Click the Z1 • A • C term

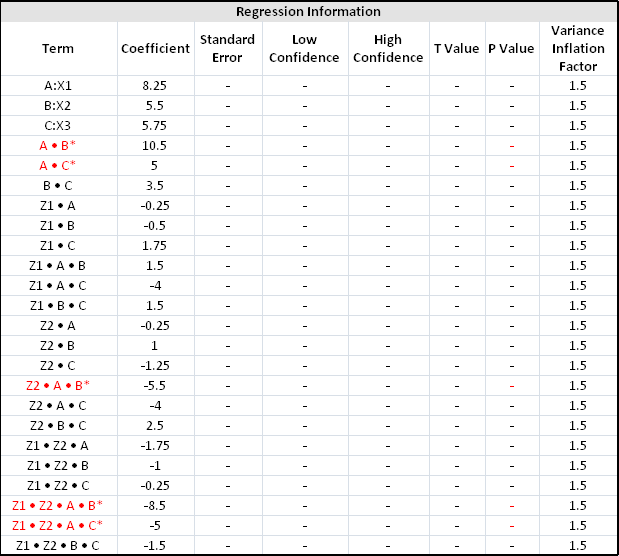(x=58, y=285)
